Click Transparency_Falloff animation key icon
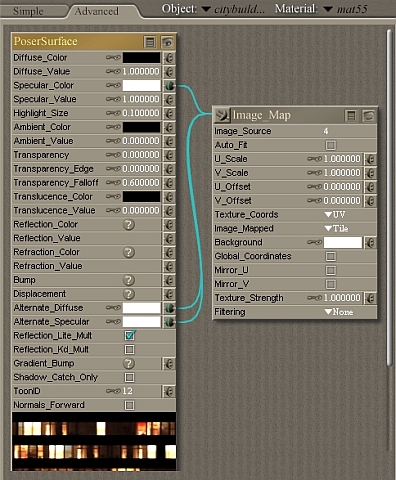Image resolution: width=396 pixels, height=480 pixels. coord(113,183)
